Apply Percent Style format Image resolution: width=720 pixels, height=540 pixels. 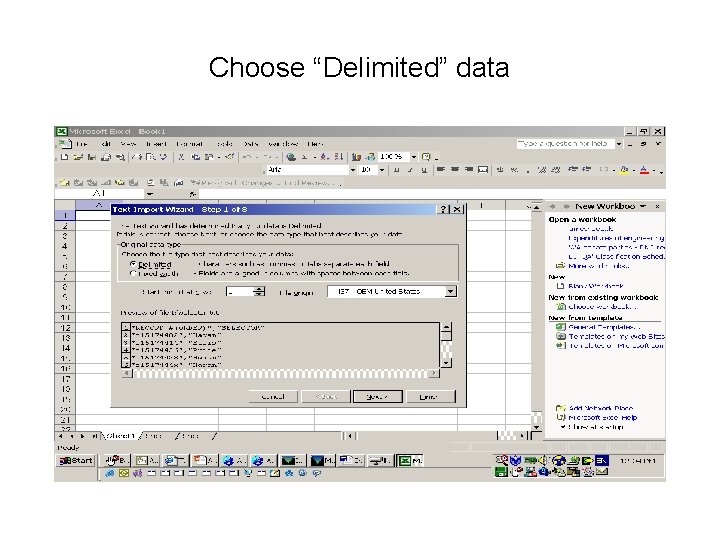point(514,170)
